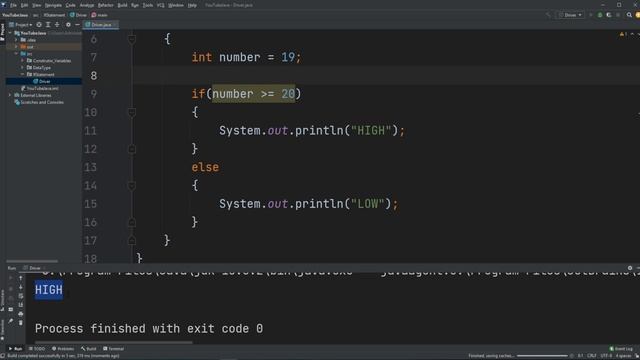Toggle soft-wrap in Run console toolbar

pos(21,296)
